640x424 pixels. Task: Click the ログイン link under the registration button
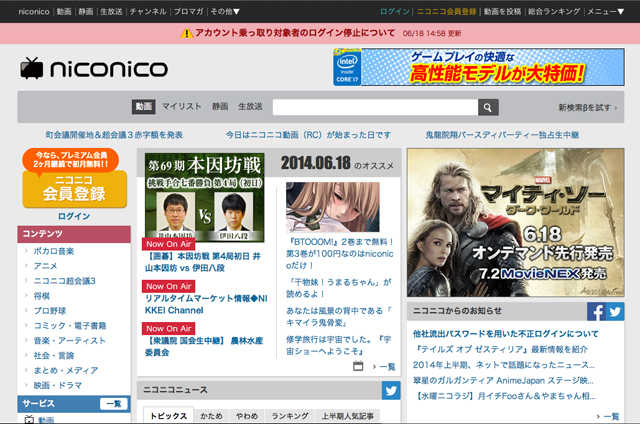[x=74, y=216]
